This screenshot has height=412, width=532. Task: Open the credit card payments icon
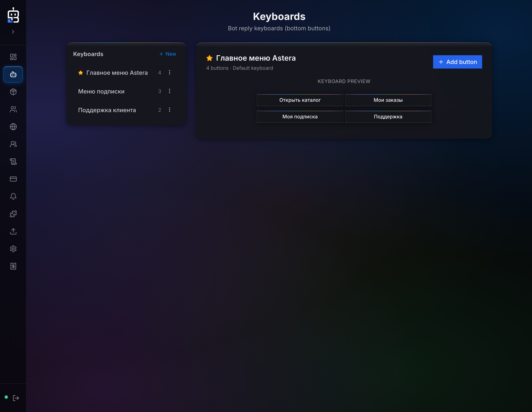point(13,179)
